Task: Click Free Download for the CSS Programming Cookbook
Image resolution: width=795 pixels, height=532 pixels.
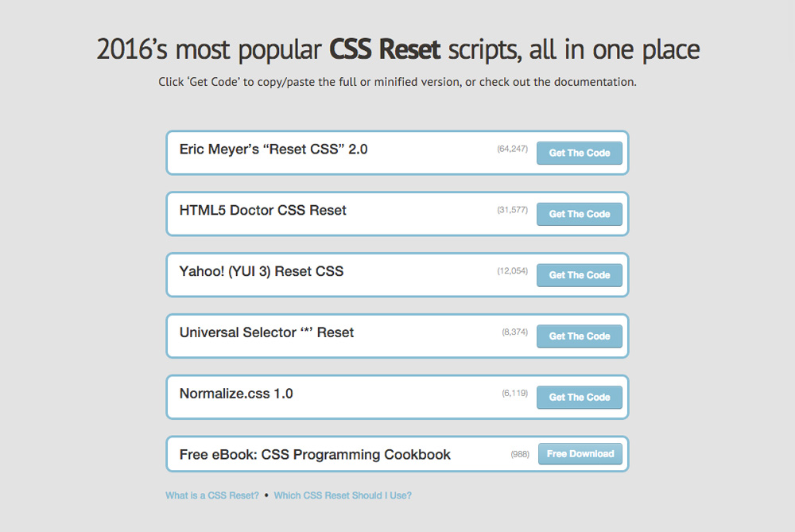Action: click(580, 454)
